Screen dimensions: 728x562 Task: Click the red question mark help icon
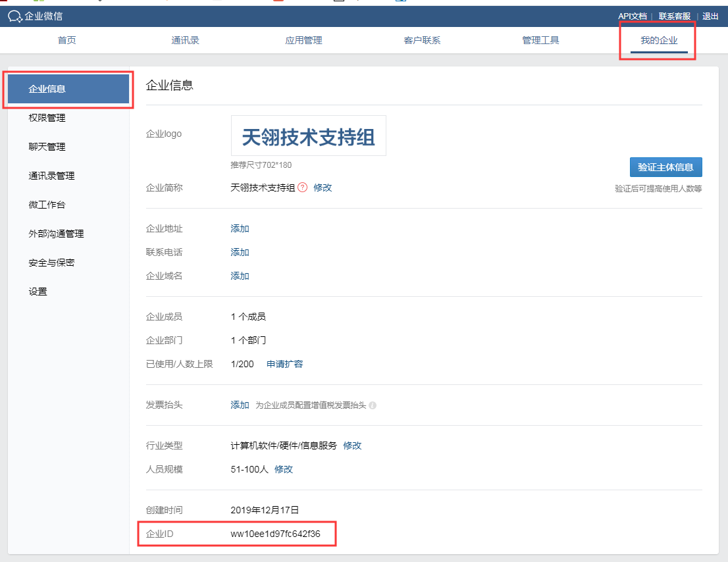click(302, 188)
